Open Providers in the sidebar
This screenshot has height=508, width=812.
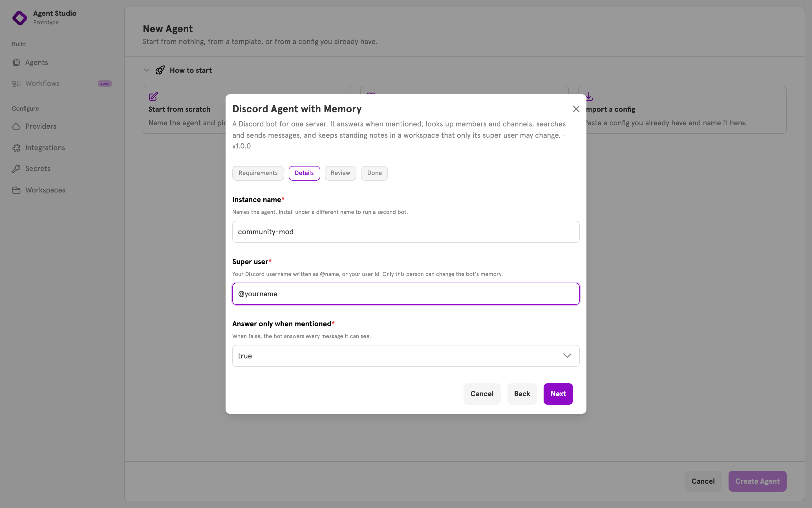[x=41, y=126]
